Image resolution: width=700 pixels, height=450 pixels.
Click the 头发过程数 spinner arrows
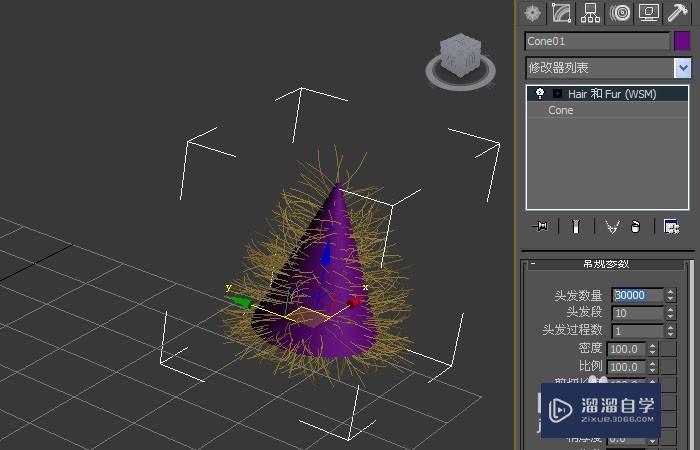(x=671, y=331)
